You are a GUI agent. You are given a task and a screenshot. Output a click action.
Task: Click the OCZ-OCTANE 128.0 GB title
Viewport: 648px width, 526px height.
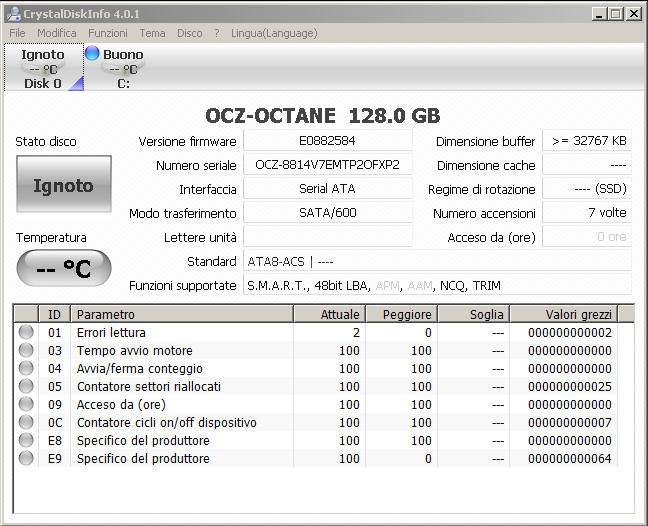click(323, 115)
